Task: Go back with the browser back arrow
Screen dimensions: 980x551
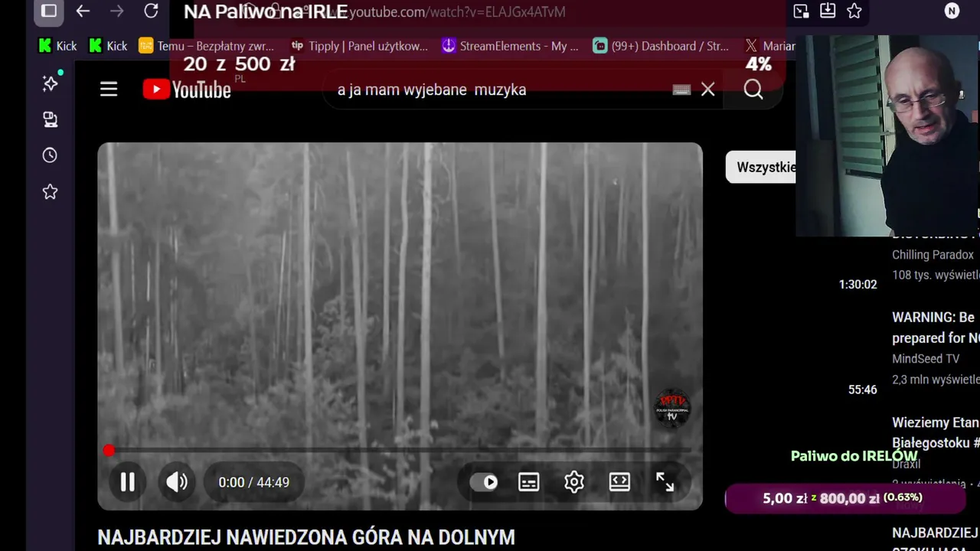Action: (x=83, y=11)
